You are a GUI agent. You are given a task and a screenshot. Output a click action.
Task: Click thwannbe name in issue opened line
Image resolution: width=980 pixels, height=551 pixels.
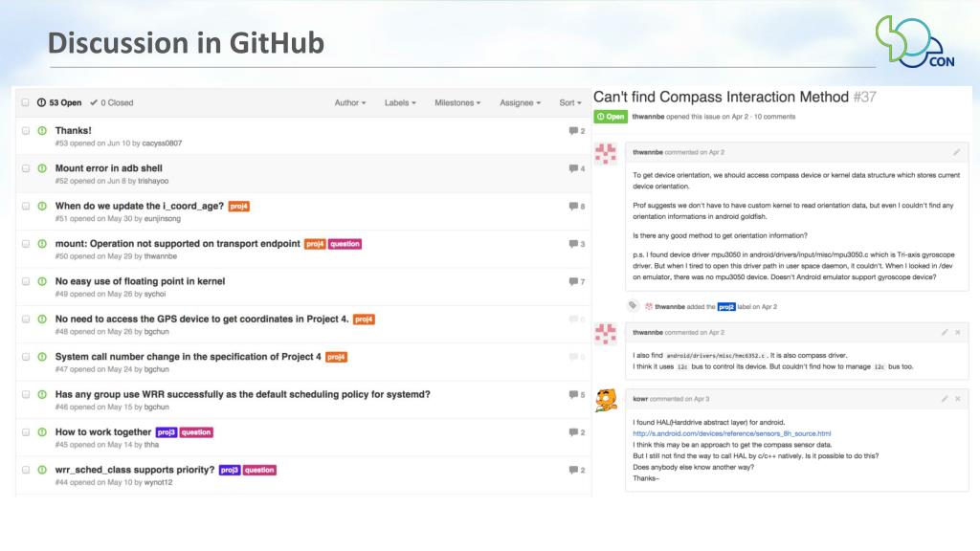click(648, 117)
